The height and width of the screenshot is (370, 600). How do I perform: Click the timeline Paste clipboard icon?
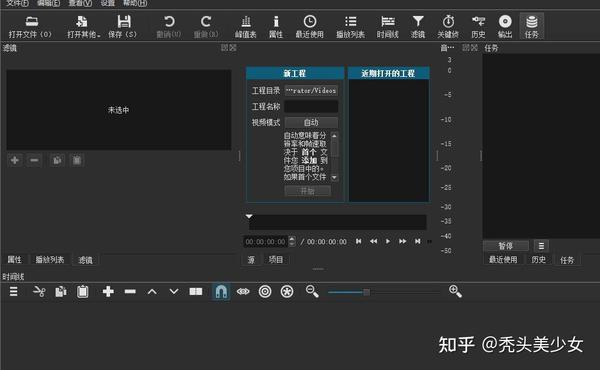click(83, 292)
